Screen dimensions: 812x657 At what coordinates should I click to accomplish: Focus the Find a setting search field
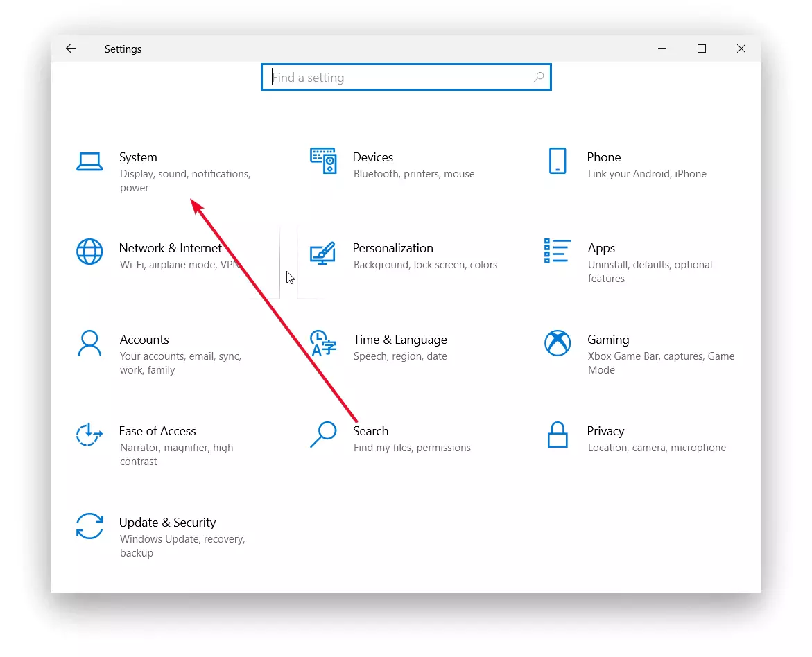pos(406,77)
